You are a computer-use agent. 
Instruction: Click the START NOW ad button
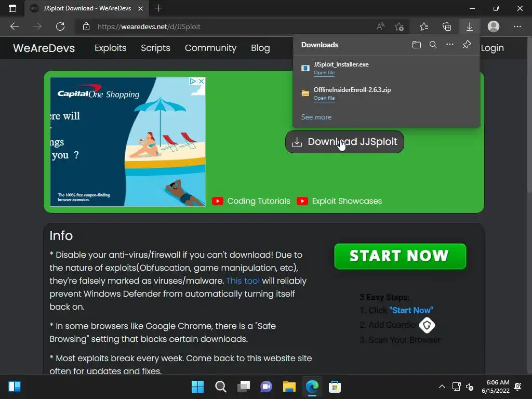coord(400,256)
